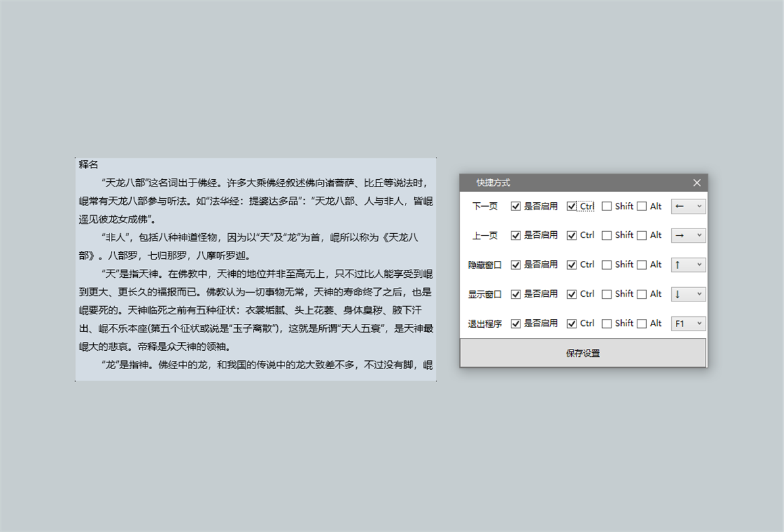Uncheck Ctrl modifier in the 下一页 row
The width and height of the screenshot is (784, 532).
[572, 206]
